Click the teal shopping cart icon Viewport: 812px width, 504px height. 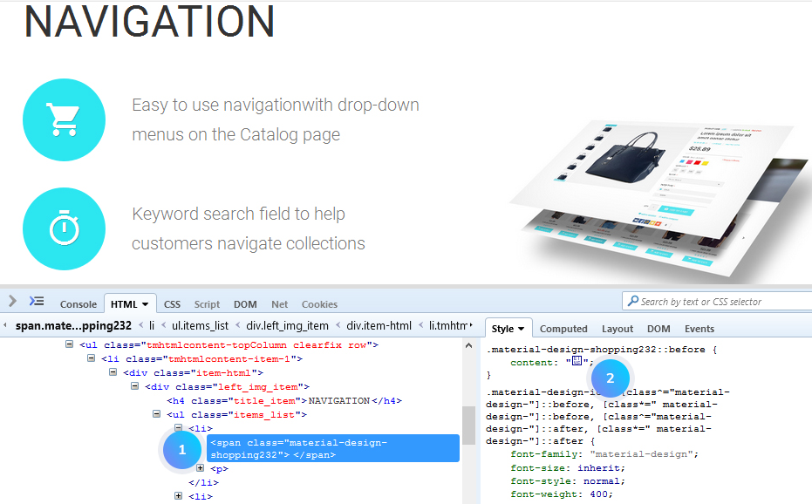tap(64, 119)
